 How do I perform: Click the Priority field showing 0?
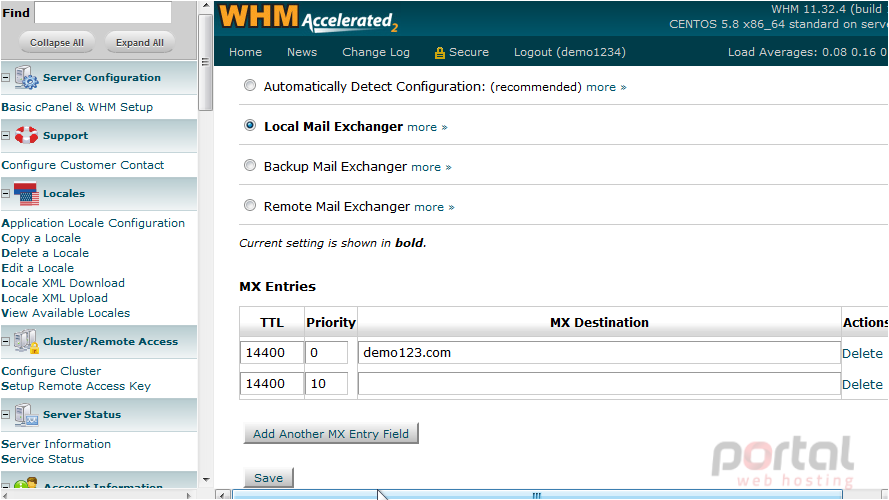327,353
